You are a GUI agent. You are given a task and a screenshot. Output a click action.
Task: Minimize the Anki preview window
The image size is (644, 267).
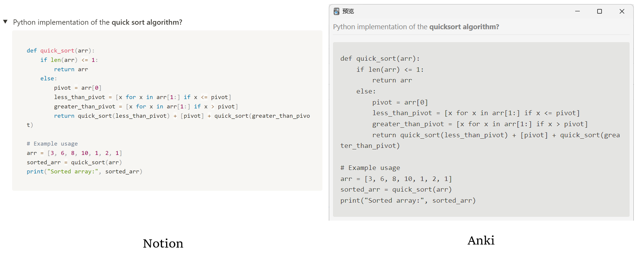pos(577,11)
